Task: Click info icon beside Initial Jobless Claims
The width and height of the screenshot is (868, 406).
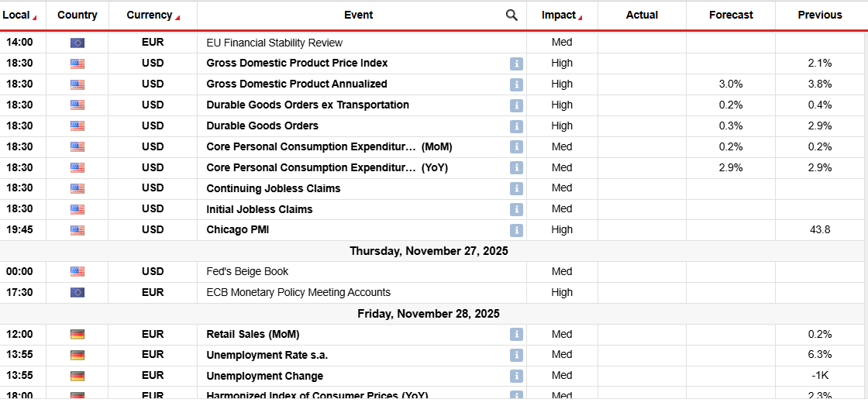Action: pos(516,209)
